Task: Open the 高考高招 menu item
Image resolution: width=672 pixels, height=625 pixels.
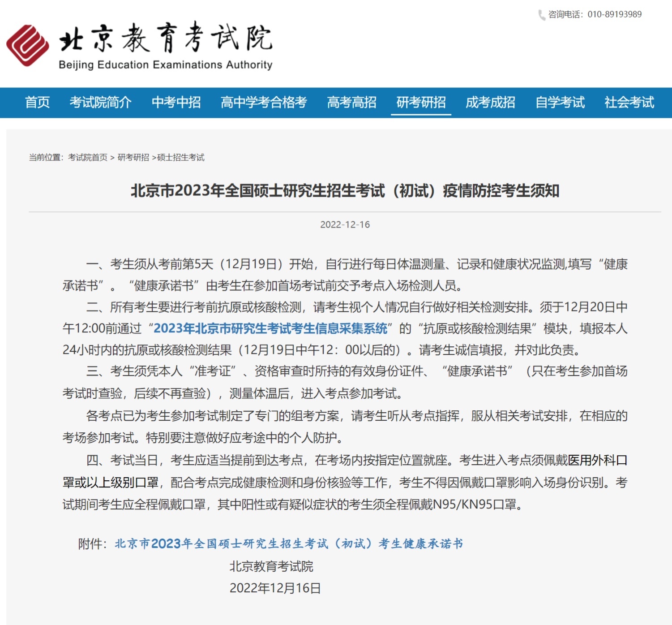Action: (351, 103)
